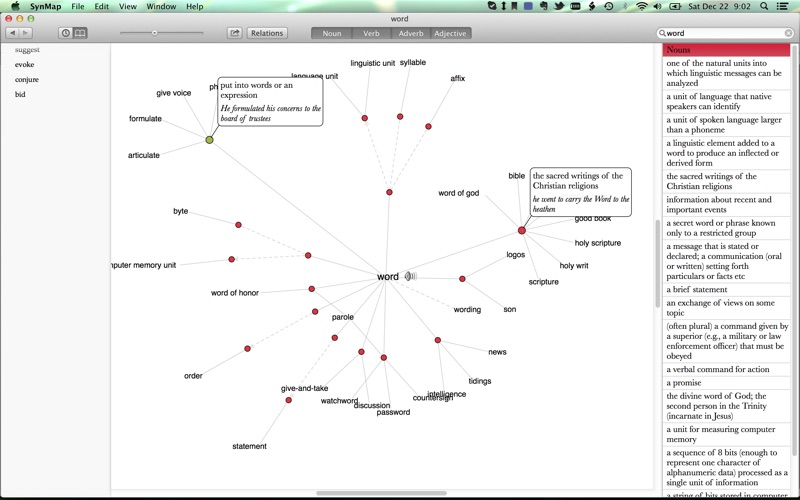Select 'conjure' in the left sidebar

[27, 79]
